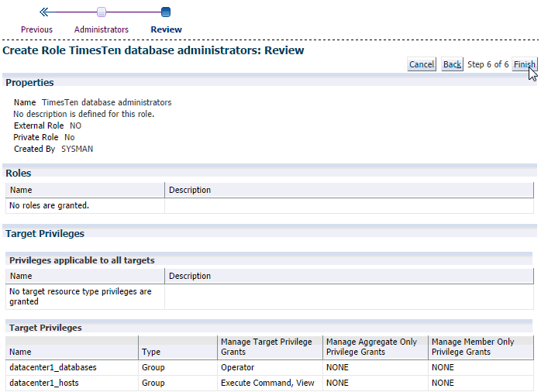The height and width of the screenshot is (392, 541).
Task: Click the Review step box icon
Action: click(166, 12)
